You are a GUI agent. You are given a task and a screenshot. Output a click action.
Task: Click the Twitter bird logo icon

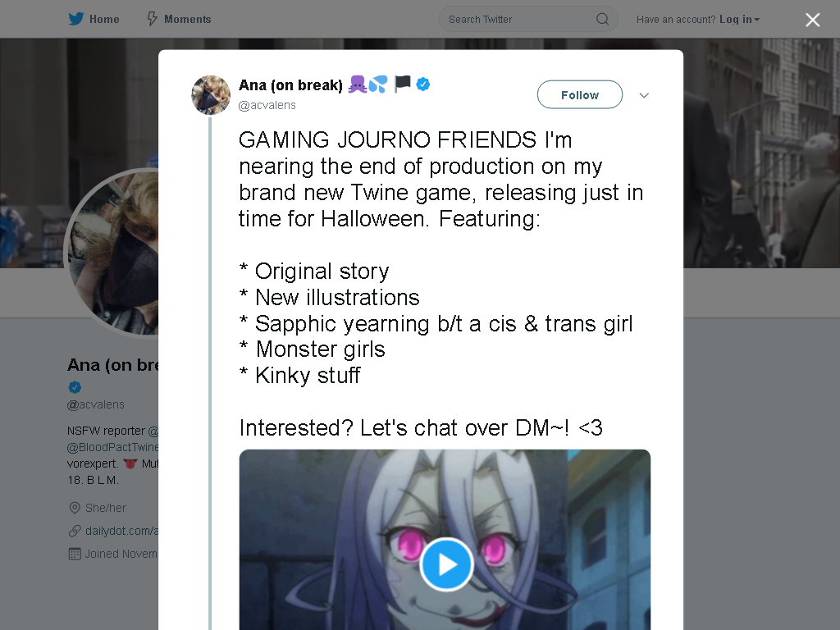(x=76, y=19)
